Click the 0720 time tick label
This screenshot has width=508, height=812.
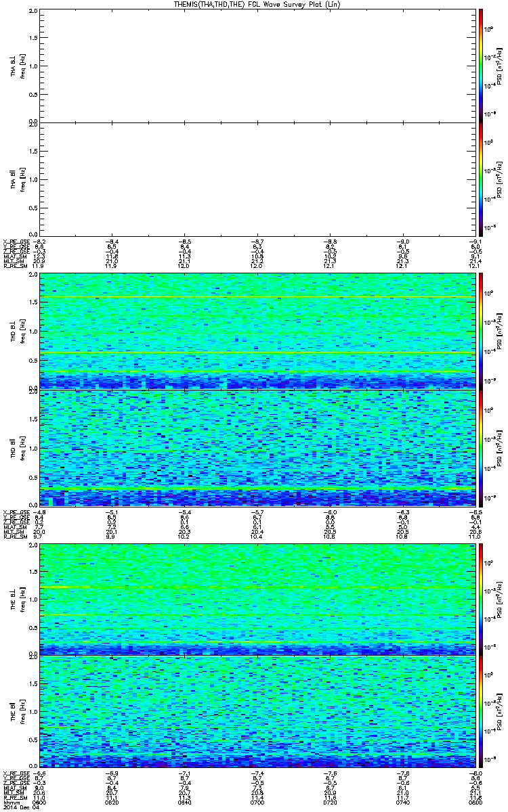pyautogui.click(x=331, y=803)
